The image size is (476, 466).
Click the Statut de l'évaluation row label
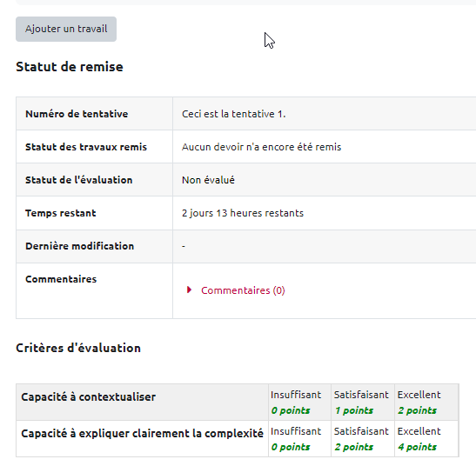[x=79, y=180]
